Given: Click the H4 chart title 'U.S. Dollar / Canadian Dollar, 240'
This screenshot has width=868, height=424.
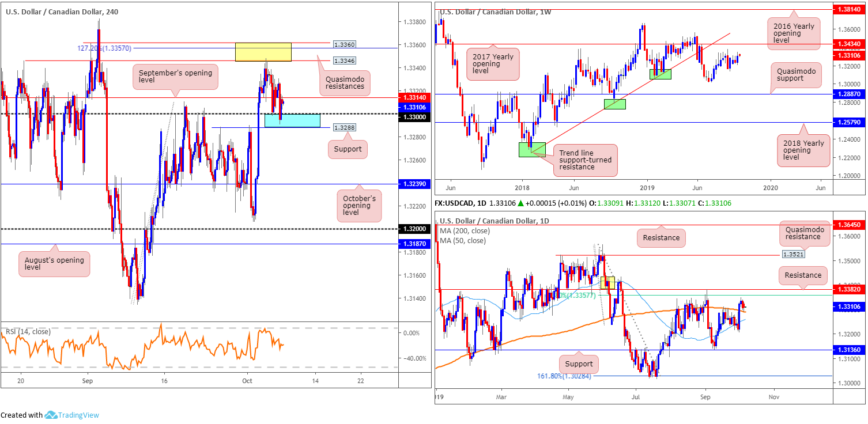Looking at the screenshot, I should pyautogui.click(x=62, y=12).
